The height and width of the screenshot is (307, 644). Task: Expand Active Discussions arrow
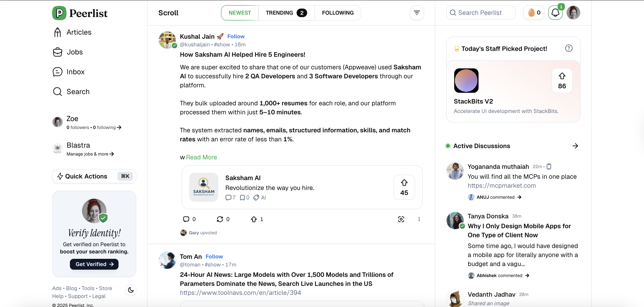coord(575,146)
